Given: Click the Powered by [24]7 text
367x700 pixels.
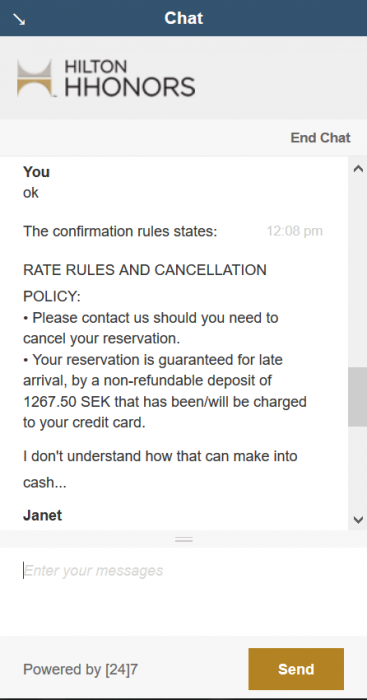Looking at the screenshot, I should 80,669.
